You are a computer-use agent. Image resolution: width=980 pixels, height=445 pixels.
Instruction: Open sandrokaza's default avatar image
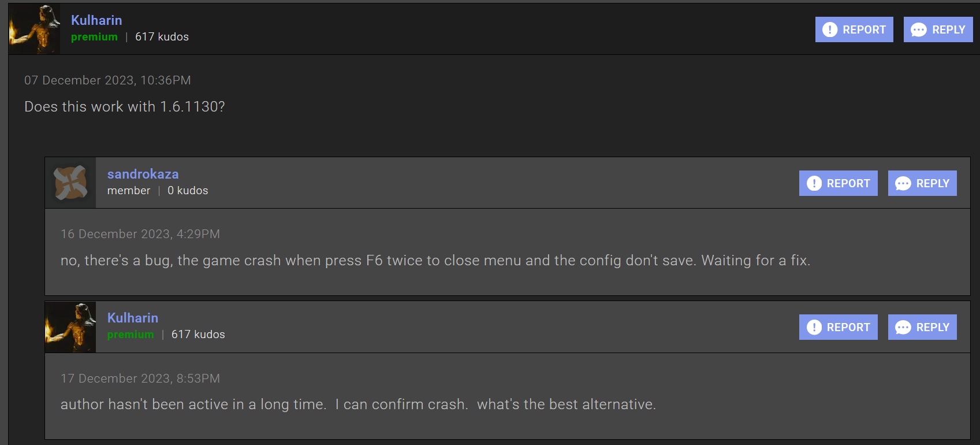pos(70,183)
